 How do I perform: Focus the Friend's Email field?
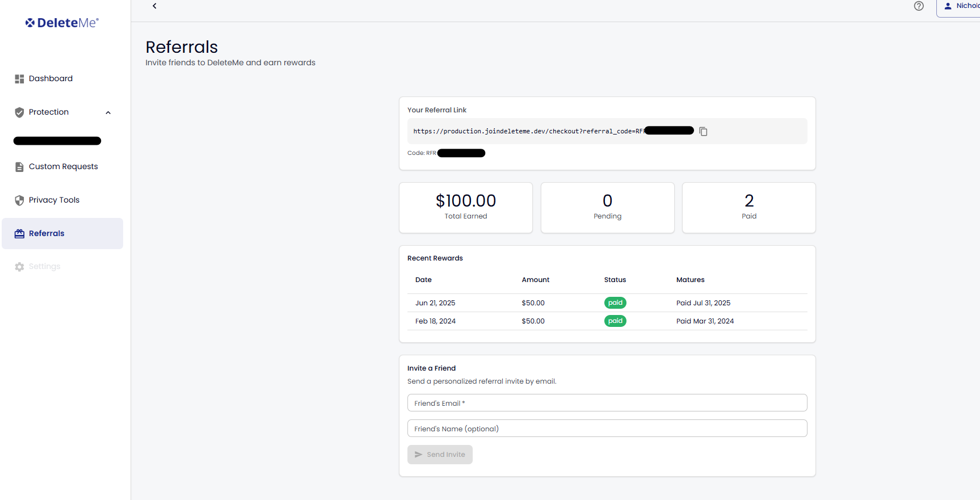click(x=607, y=403)
